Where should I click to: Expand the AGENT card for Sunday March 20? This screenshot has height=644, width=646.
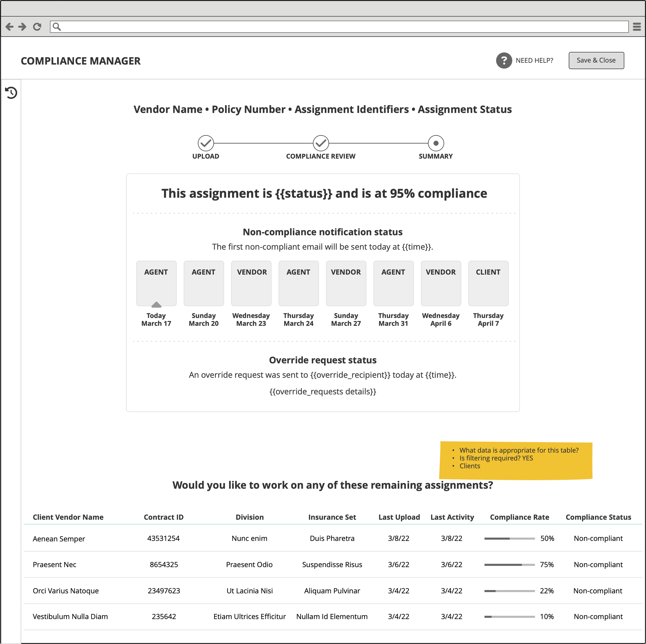tap(204, 283)
